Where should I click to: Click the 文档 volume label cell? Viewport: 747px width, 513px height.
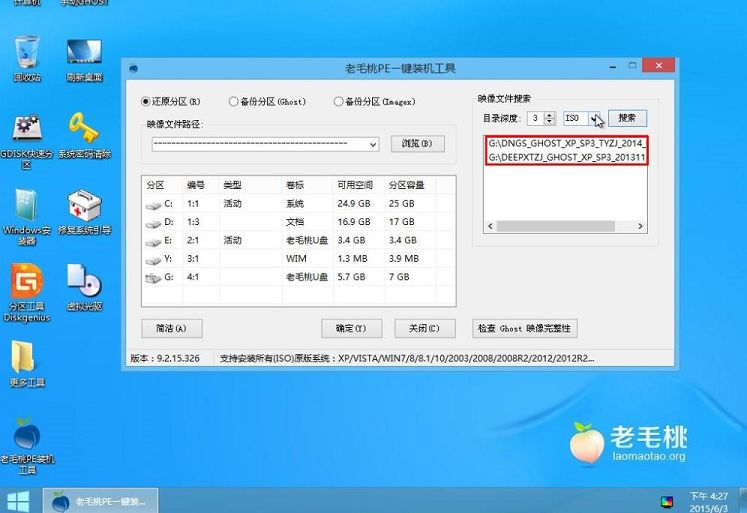click(295, 222)
